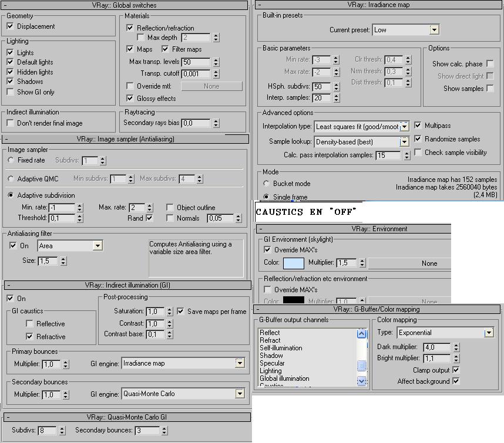
Task: Open the Antialiasing filter Area dropdown
Action: coord(98,246)
